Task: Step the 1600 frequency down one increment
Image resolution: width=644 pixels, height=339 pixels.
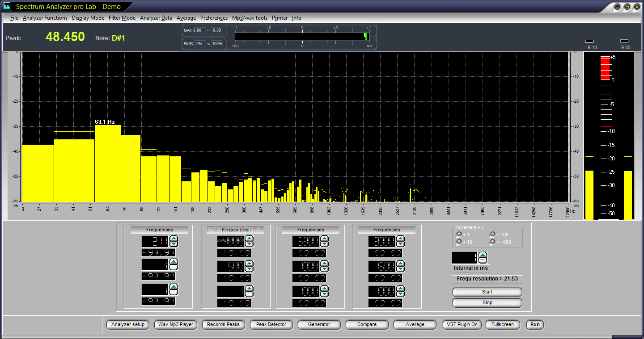Action: [400, 269]
